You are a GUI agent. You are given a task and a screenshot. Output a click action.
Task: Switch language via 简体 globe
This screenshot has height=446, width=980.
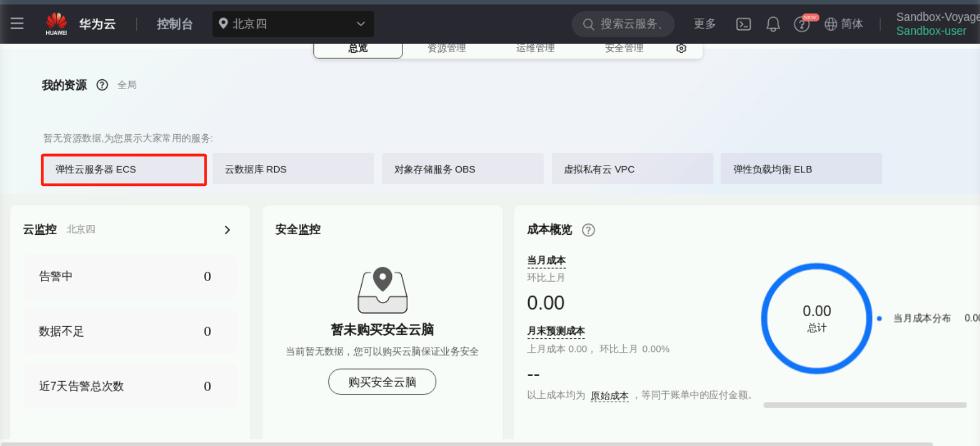[844, 24]
